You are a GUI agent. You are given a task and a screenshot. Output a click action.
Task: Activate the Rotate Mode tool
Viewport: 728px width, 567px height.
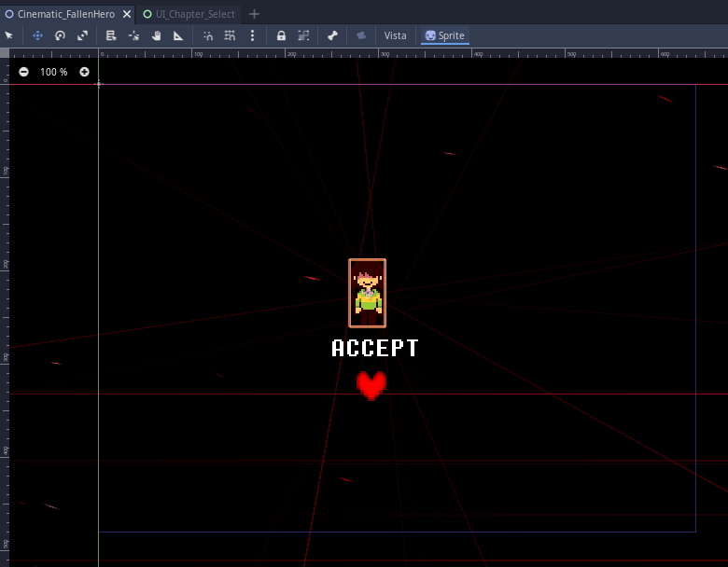[60, 35]
